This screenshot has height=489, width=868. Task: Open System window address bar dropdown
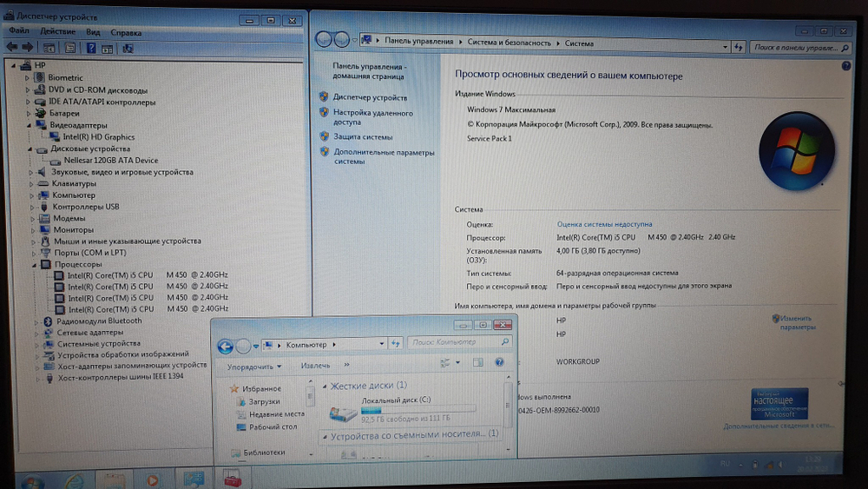pos(725,47)
